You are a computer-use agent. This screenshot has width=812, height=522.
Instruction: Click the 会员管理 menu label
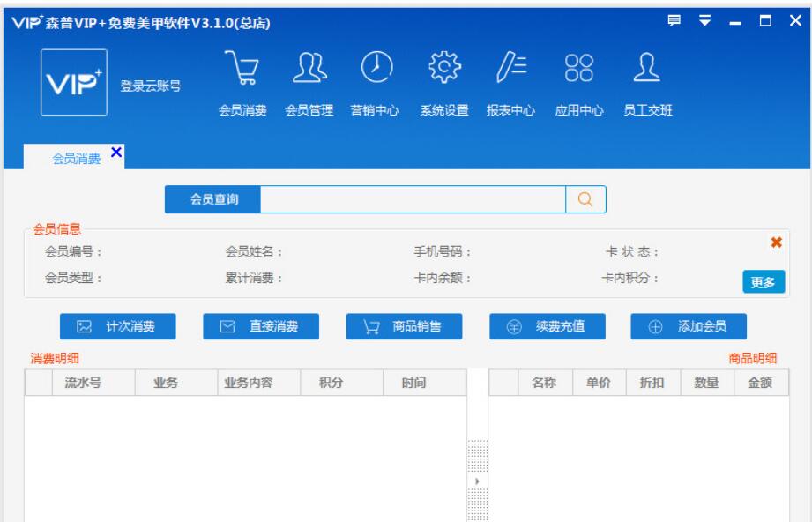(309, 110)
